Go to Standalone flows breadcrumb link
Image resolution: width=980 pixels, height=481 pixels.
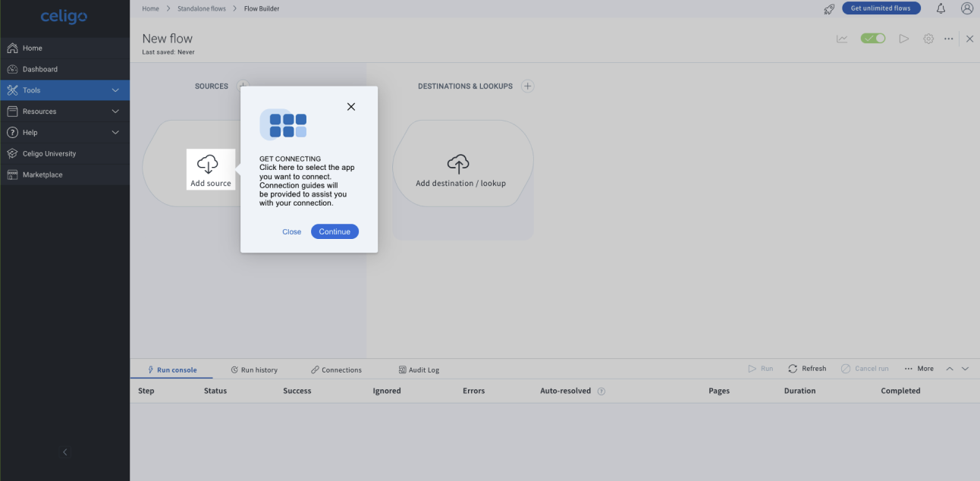point(201,8)
